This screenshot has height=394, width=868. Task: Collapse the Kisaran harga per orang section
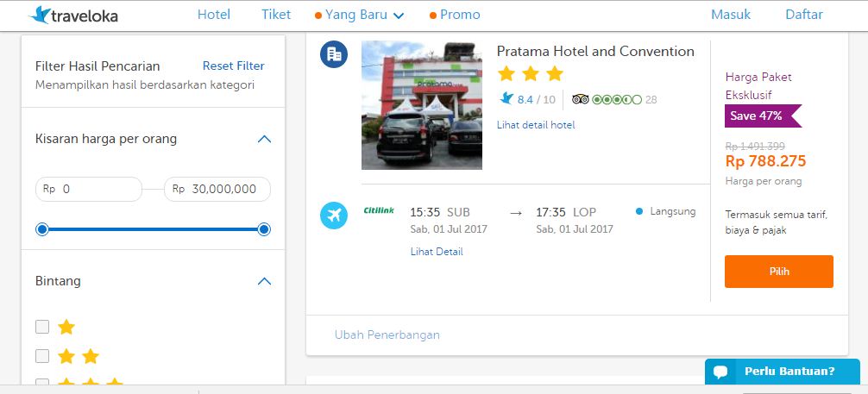click(265, 139)
